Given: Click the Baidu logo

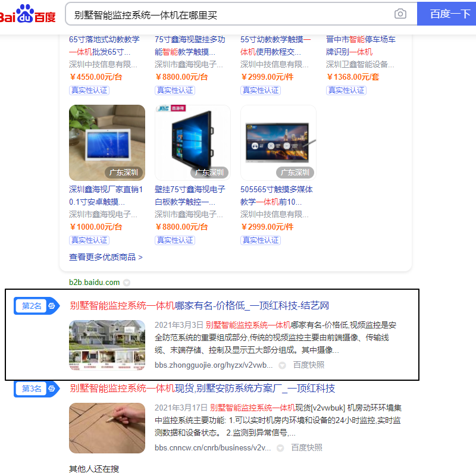Looking at the screenshot, I should coord(27,14).
